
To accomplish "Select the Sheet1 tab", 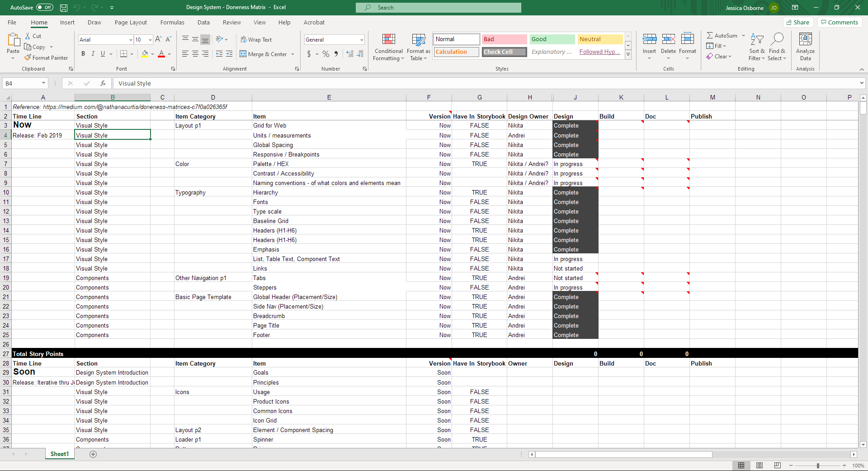I will click(60, 454).
